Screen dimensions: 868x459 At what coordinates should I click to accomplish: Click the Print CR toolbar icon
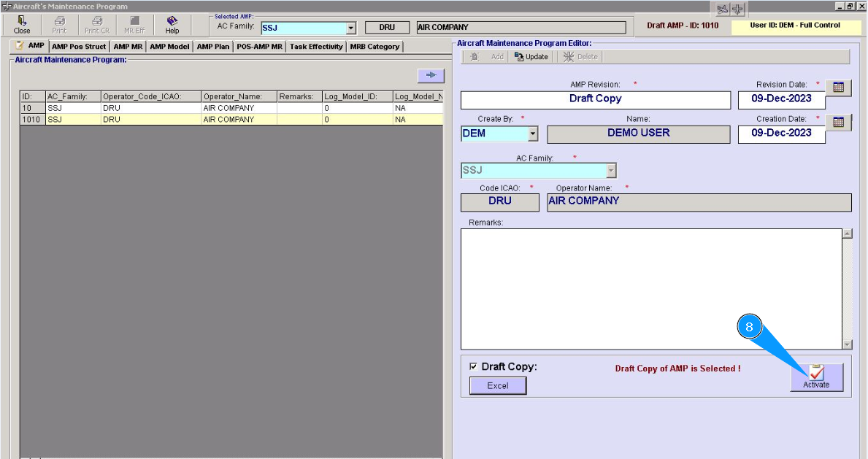point(97,25)
